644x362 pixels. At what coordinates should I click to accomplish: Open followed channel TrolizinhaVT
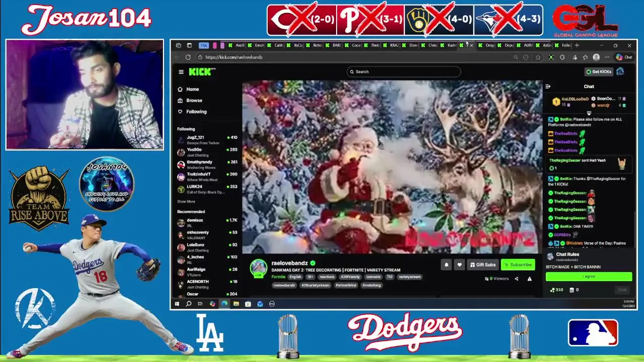[x=207, y=176]
